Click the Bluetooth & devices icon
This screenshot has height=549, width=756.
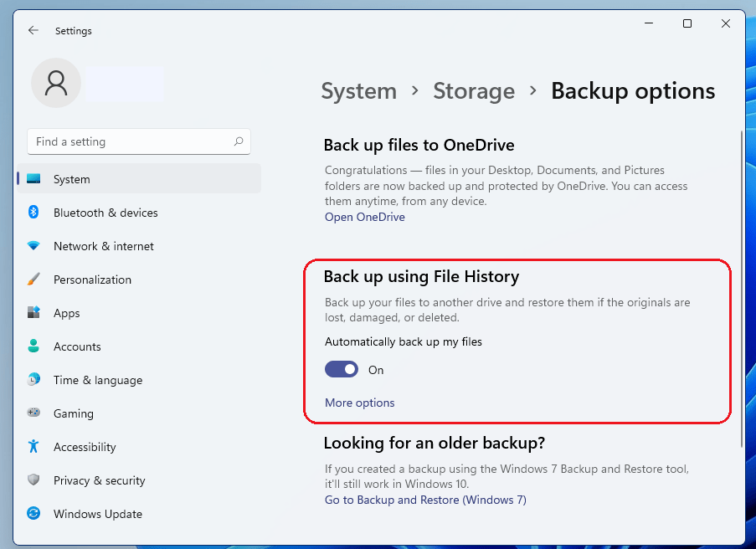(33, 213)
